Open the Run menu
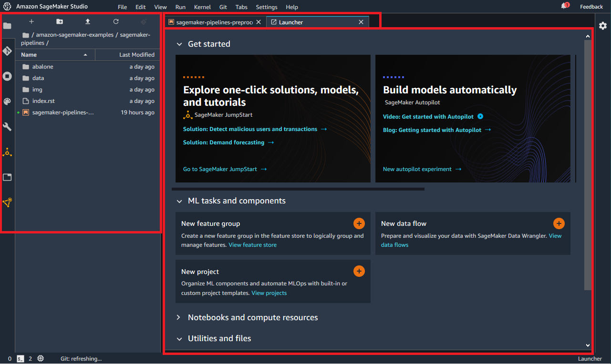The image size is (611, 364). [180, 7]
